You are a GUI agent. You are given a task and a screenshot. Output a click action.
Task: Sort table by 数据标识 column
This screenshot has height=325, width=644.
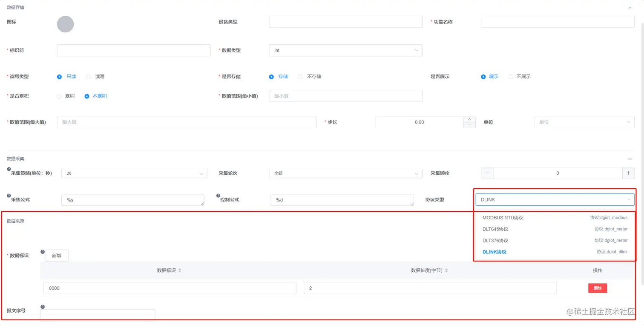point(180,270)
